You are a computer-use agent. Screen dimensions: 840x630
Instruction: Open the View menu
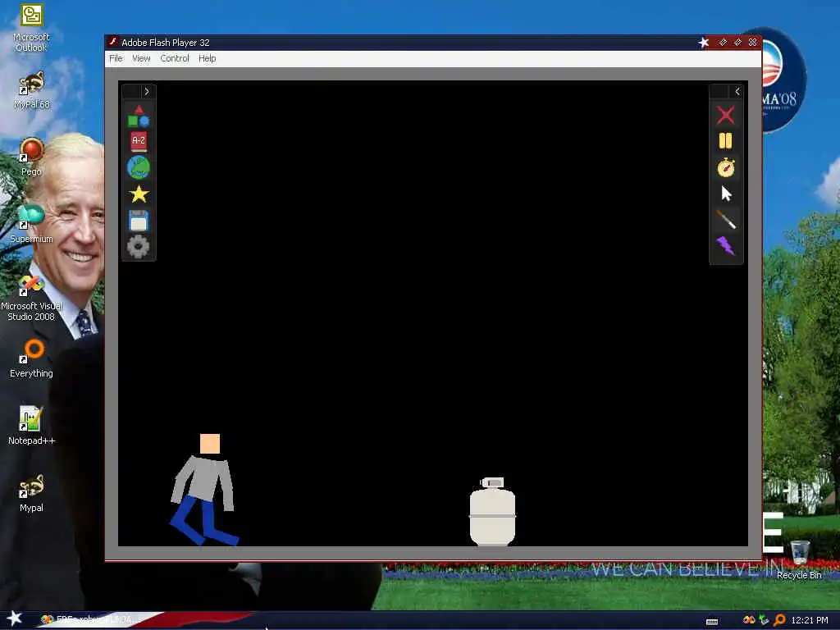pyautogui.click(x=141, y=58)
